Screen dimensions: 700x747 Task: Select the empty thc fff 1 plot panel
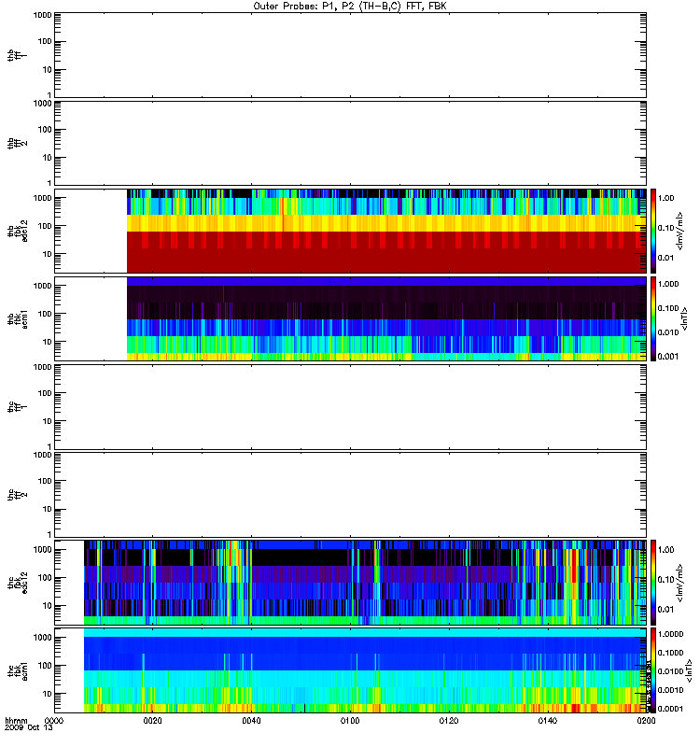[x=351, y=407]
